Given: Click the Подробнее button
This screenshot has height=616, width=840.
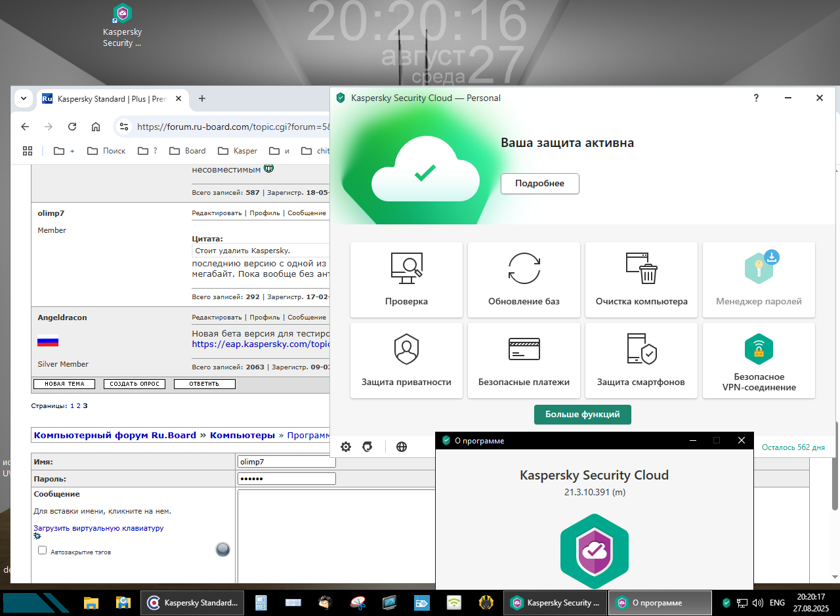Looking at the screenshot, I should click(539, 184).
